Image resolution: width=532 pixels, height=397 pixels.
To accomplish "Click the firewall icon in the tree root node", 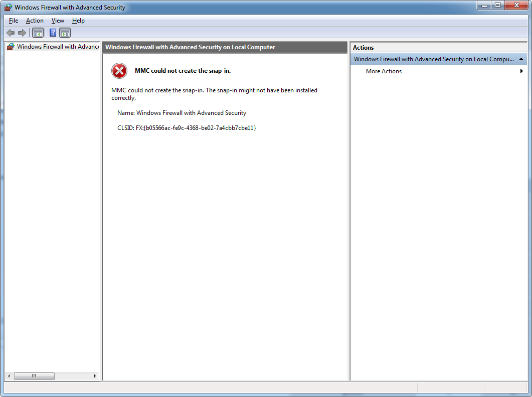I will [x=11, y=47].
